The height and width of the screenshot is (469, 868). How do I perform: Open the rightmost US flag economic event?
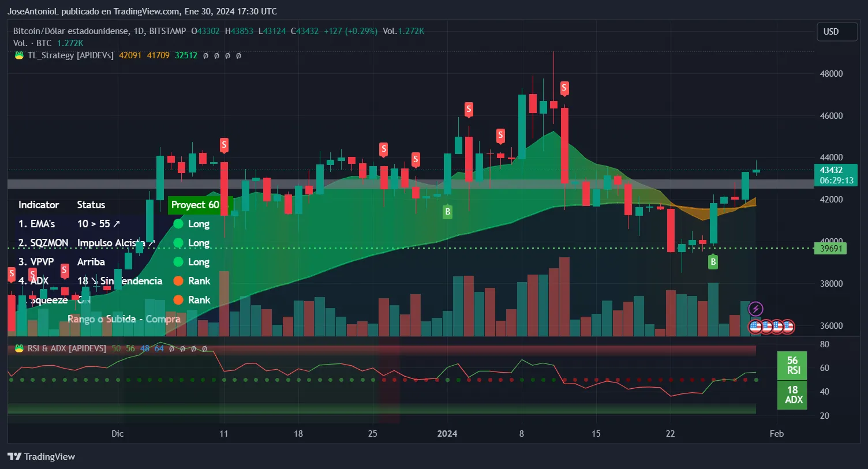click(788, 327)
